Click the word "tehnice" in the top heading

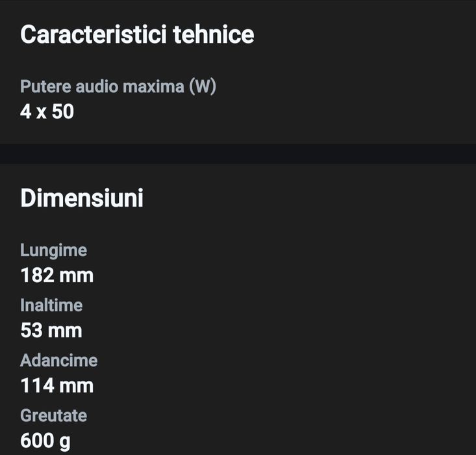pyautogui.click(x=214, y=34)
